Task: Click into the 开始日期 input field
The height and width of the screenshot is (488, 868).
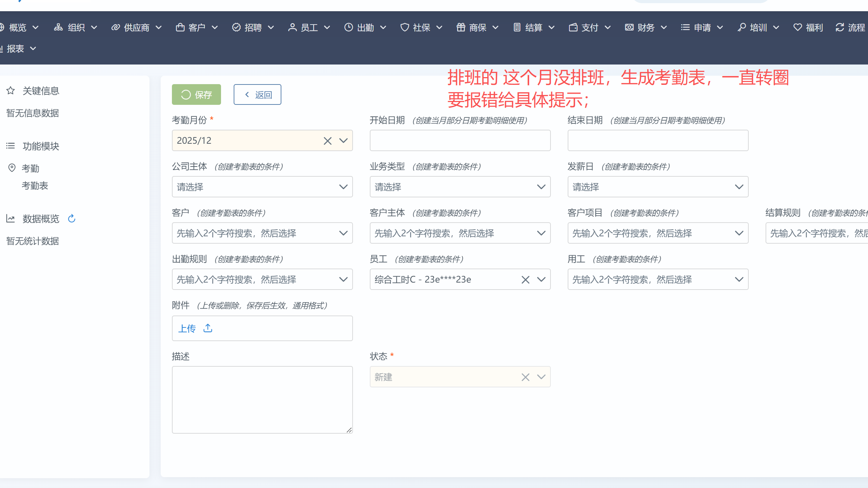Action: (460, 141)
